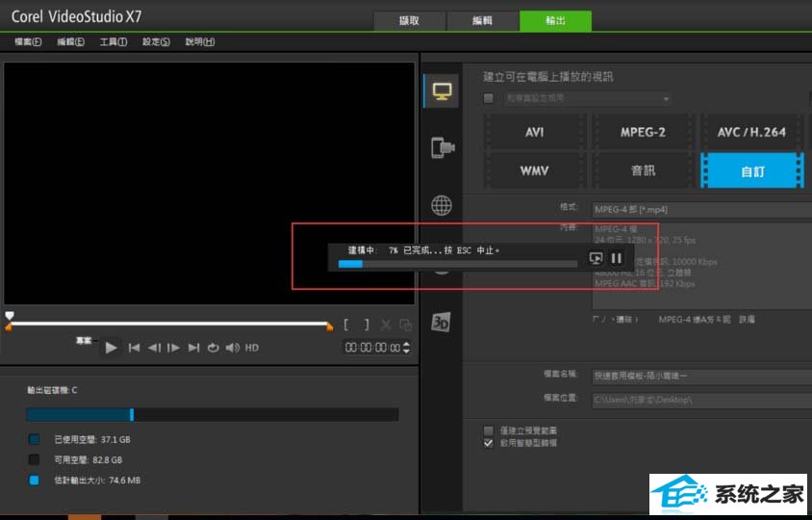Choose the 音訊 (Audio) output format
Image resolution: width=812 pixels, height=520 pixels.
pyautogui.click(x=643, y=170)
